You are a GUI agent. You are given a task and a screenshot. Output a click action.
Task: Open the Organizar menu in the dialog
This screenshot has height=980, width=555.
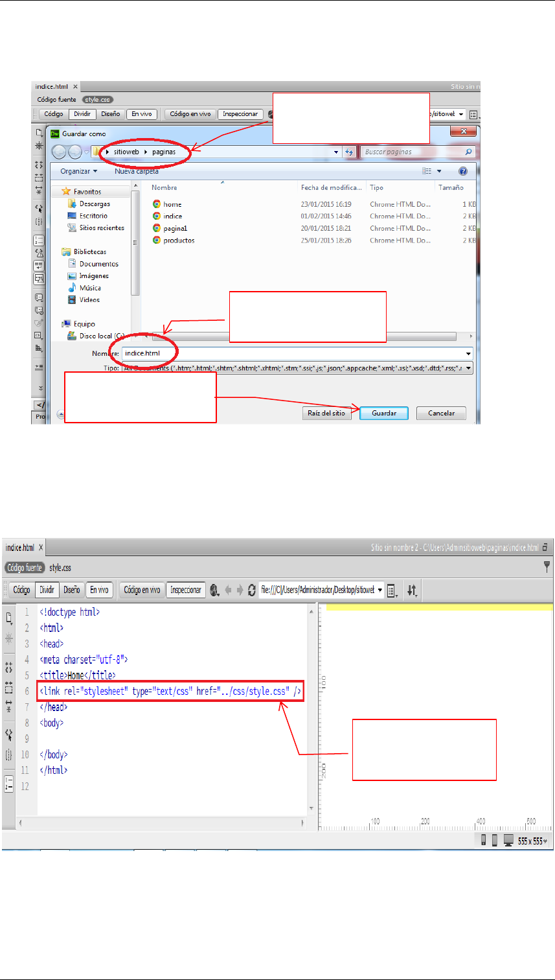[78, 171]
